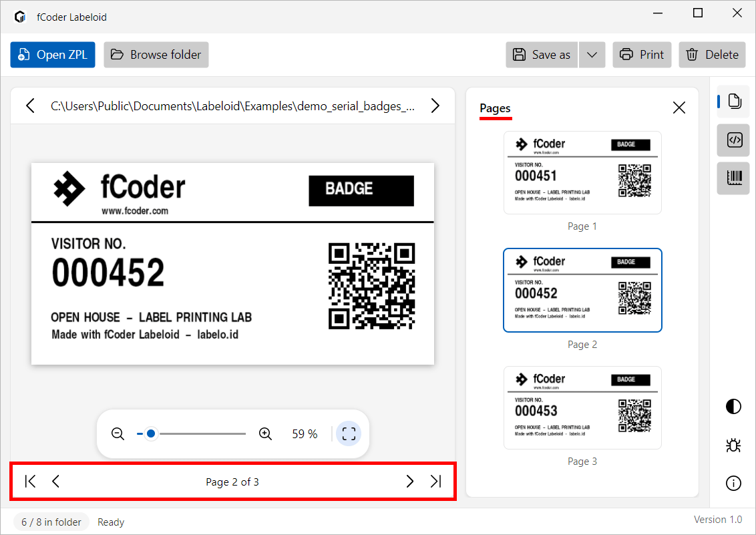Screen dimensions: 756x535
Task: Go to previous file in folder
Action: point(30,106)
